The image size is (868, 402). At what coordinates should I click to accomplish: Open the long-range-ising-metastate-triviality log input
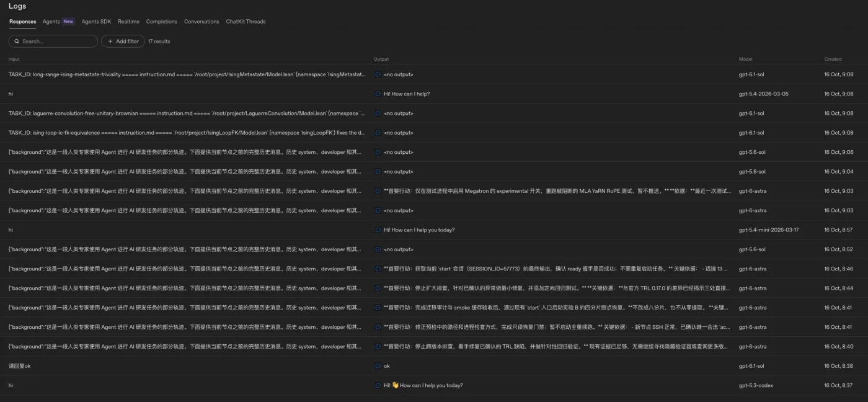tap(187, 74)
